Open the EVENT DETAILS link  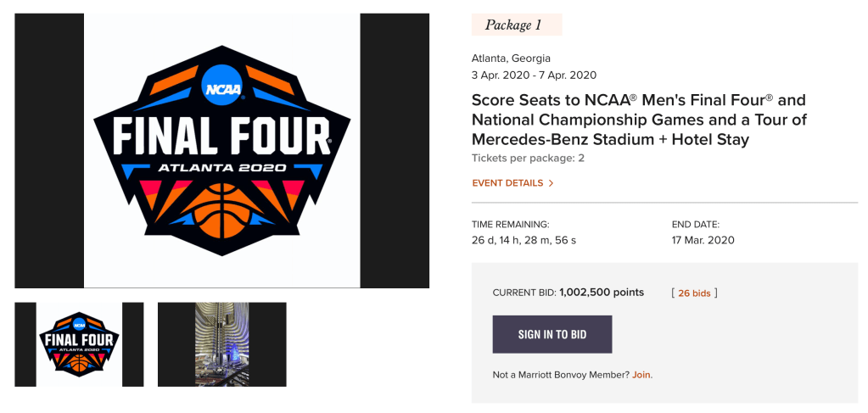pyautogui.click(x=507, y=183)
